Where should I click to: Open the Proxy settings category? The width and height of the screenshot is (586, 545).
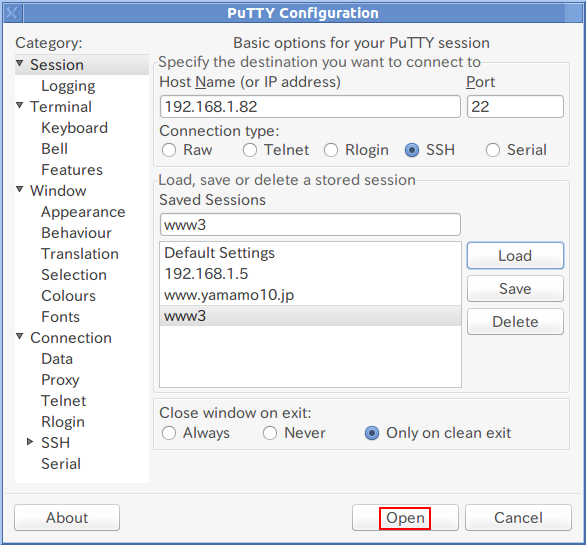pyautogui.click(x=60, y=380)
